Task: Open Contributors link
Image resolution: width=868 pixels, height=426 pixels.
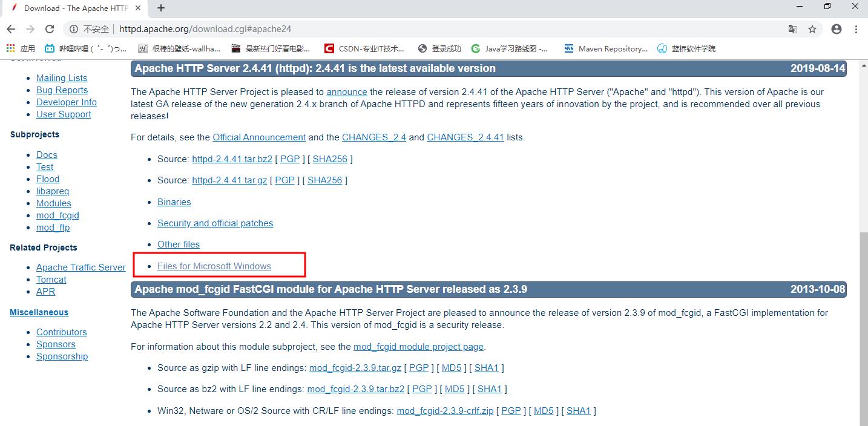Action: click(61, 332)
